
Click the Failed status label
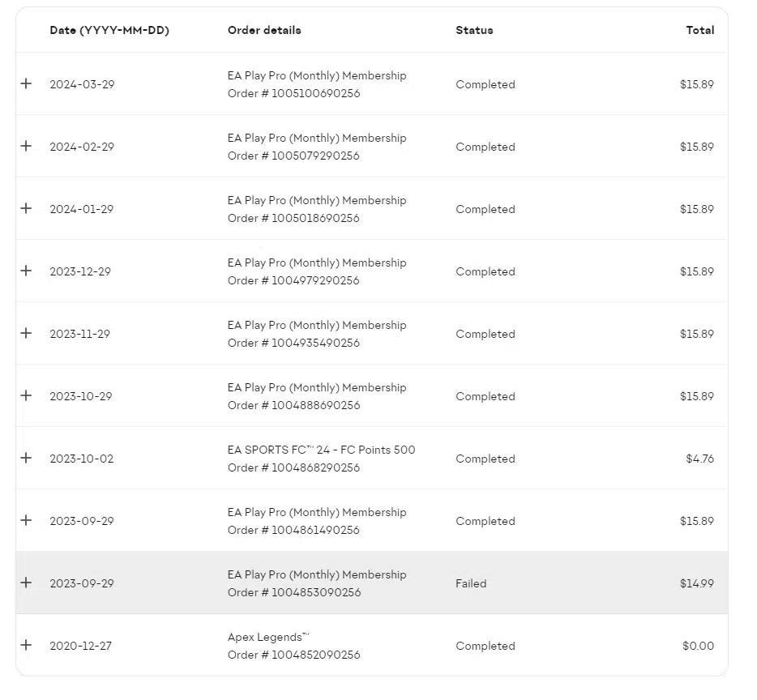tap(471, 583)
